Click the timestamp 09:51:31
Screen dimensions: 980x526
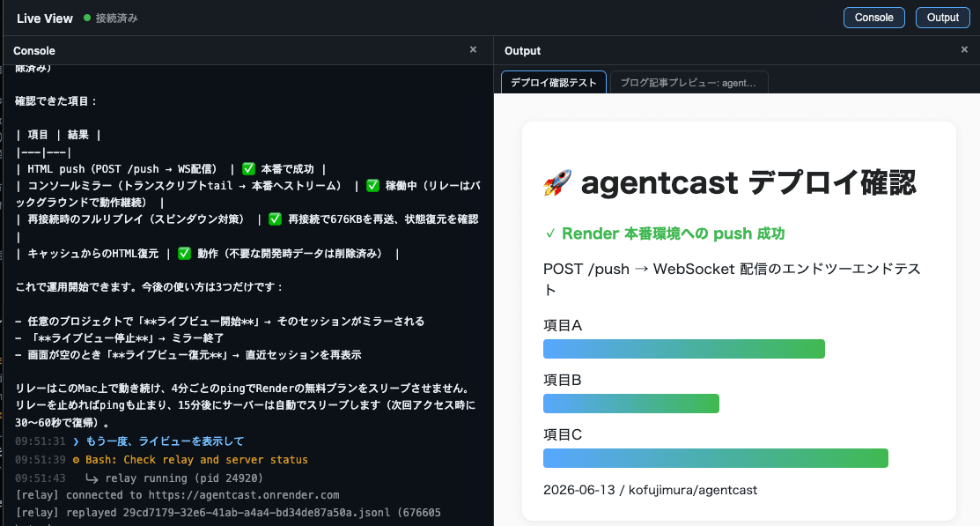[x=40, y=441]
